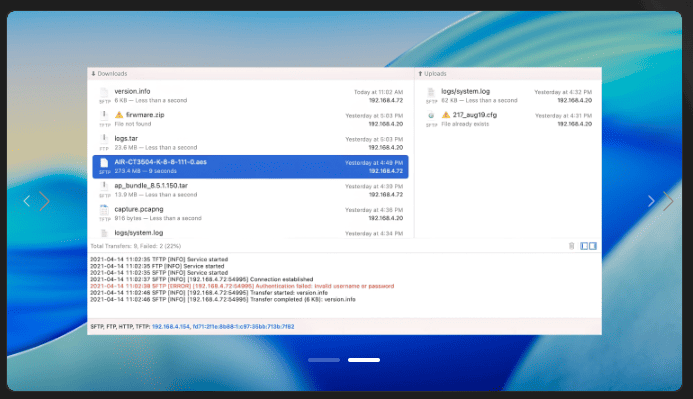
Task: Click the version.info file icon
Action: coord(104,92)
